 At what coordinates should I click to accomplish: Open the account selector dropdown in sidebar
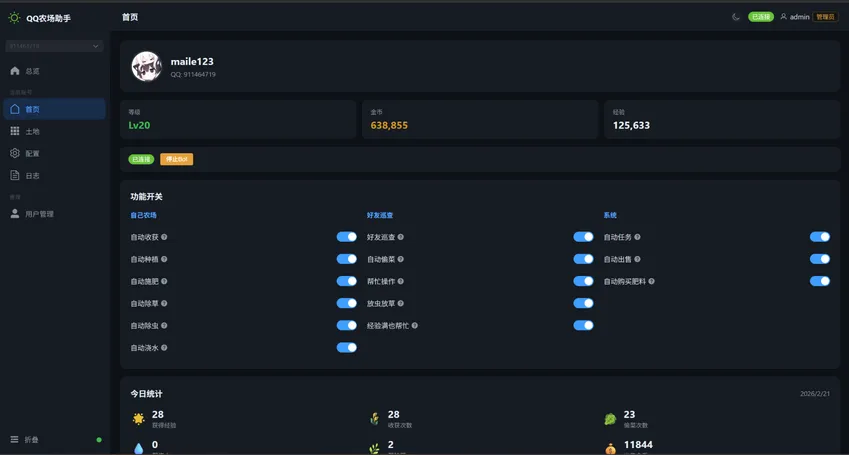(x=54, y=46)
